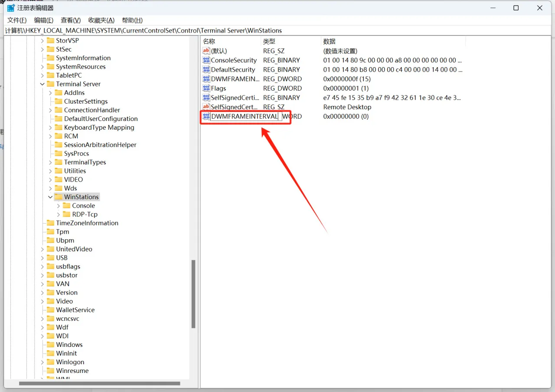
Task: Select the WalletService folder icon
Action: tap(50, 310)
